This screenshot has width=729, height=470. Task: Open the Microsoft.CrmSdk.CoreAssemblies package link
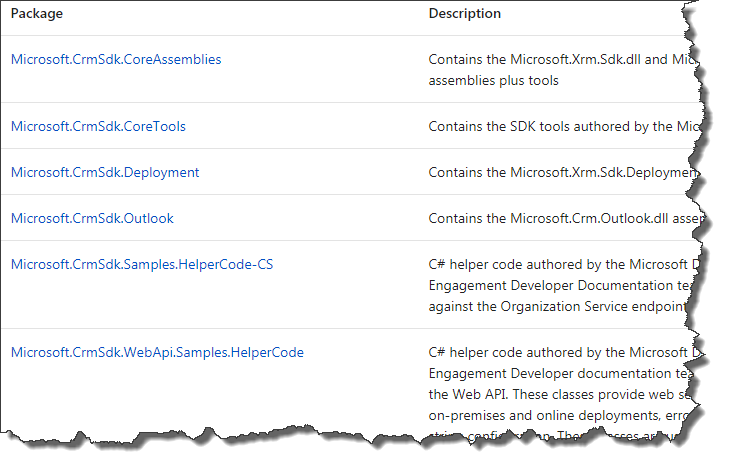pos(116,59)
